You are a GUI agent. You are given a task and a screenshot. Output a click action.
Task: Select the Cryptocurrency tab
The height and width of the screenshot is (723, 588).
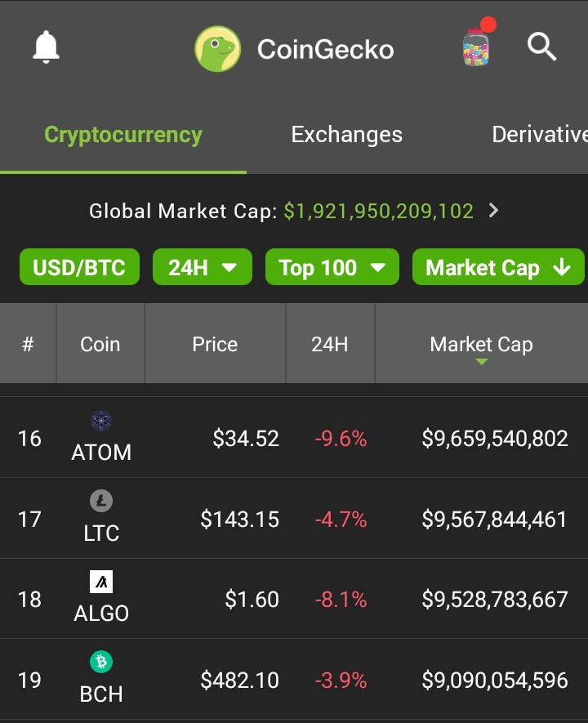(x=123, y=135)
